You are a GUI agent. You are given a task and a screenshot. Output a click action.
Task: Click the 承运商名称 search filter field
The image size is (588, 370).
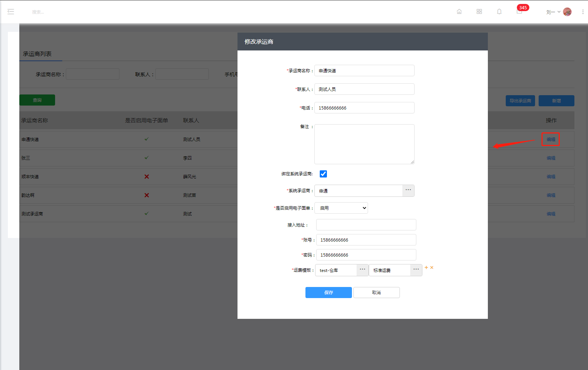click(93, 74)
